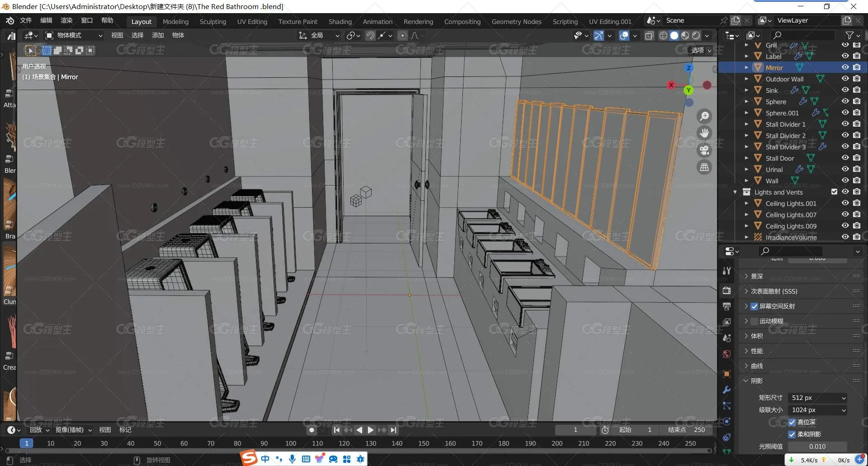Disable rendering for the Stall Door object
Screen dimensions: 868x466
857,158
